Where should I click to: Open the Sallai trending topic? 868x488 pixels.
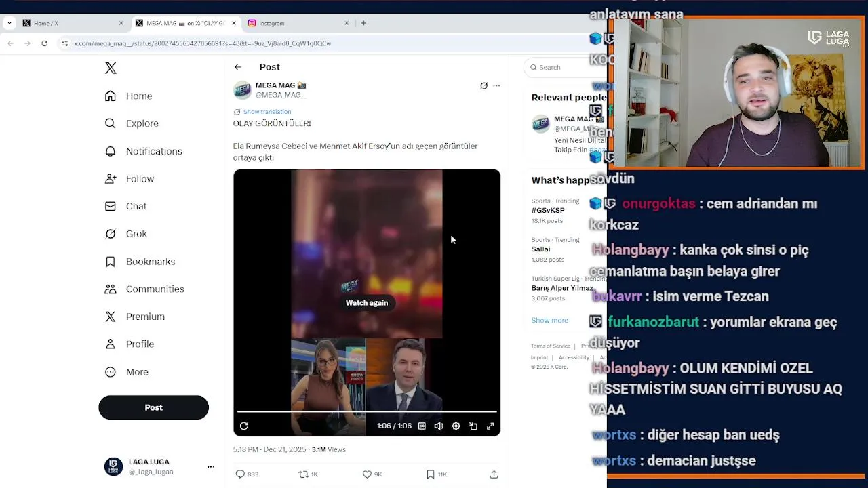click(x=540, y=249)
